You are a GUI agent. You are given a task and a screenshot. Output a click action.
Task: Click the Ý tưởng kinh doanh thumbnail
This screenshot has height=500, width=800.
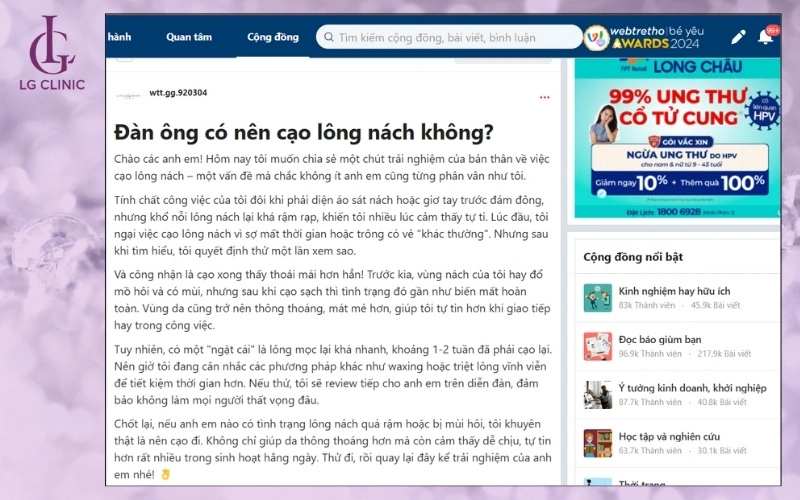(x=597, y=395)
